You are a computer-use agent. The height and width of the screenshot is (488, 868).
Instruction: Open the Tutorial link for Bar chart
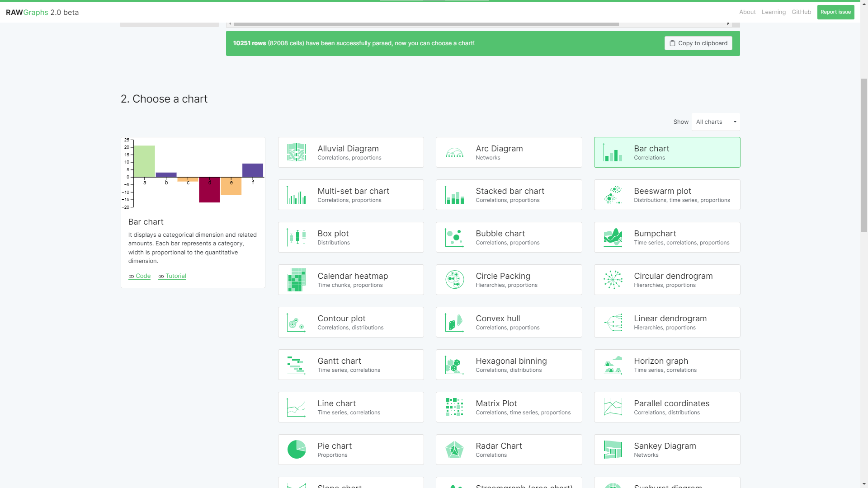(176, 276)
